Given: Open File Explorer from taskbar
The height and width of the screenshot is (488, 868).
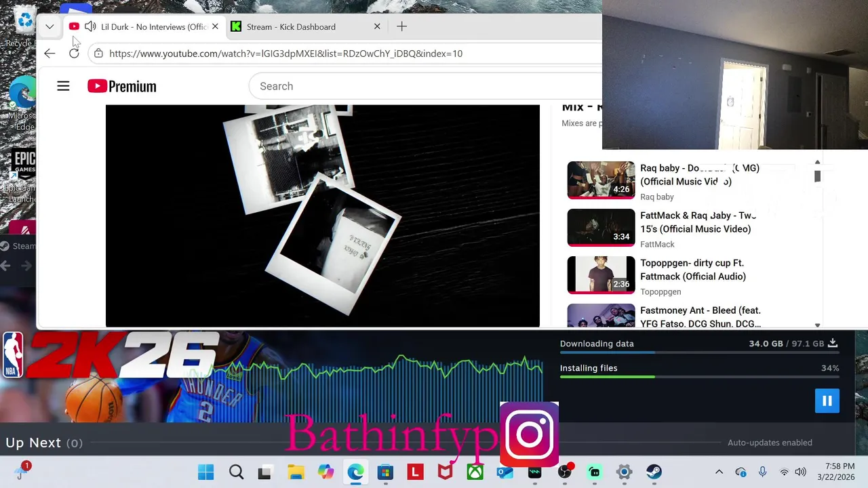Looking at the screenshot, I should click(296, 472).
